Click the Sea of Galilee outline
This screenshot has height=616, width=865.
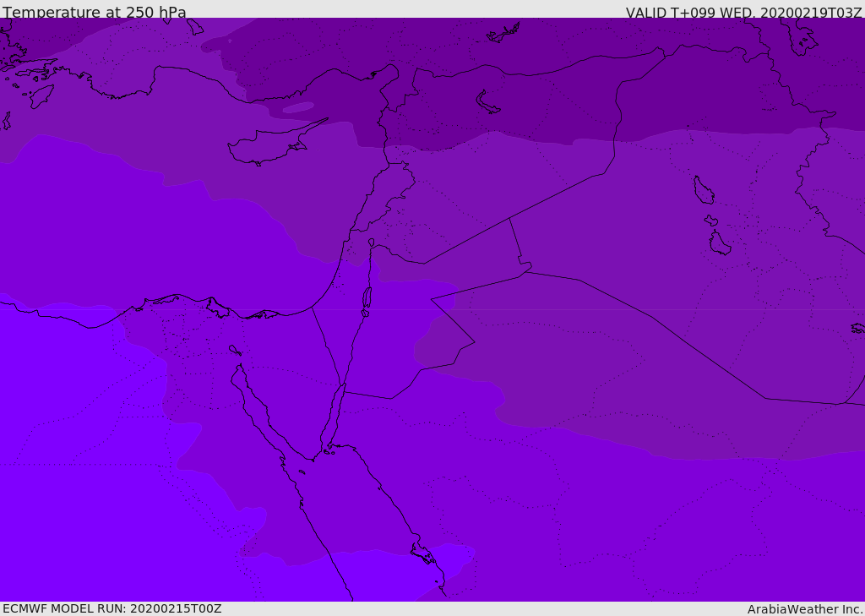coord(371,243)
